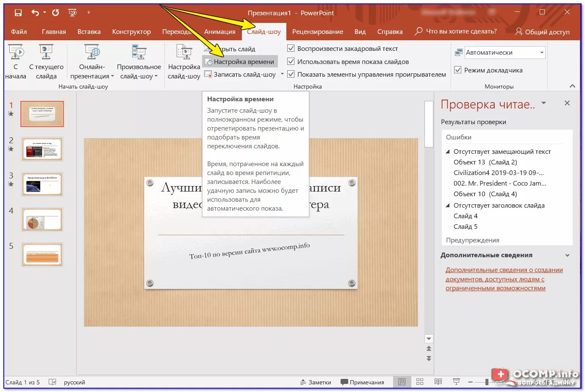Select slide 2 thumbnail
Screen dimensions: 585x392
click(x=42, y=149)
